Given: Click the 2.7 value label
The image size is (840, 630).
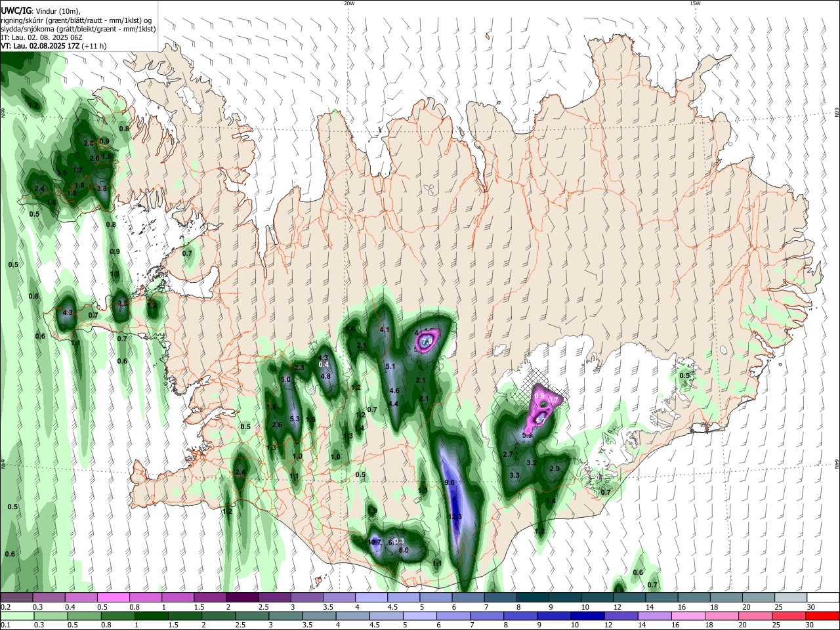Looking at the screenshot, I should pyautogui.click(x=508, y=454).
